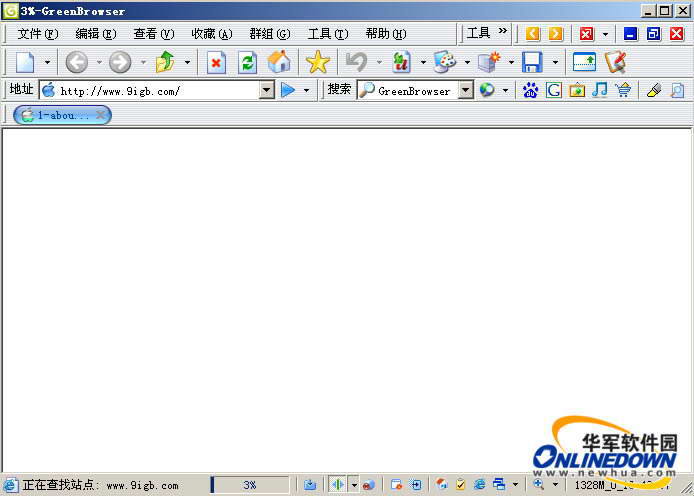Click the shopping cart search icon

623,90
